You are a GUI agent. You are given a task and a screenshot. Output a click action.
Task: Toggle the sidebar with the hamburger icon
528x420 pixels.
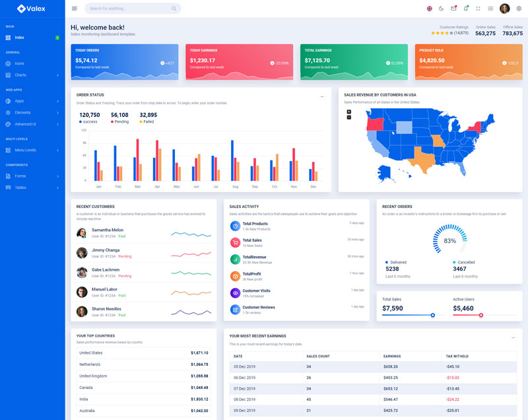point(75,9)
